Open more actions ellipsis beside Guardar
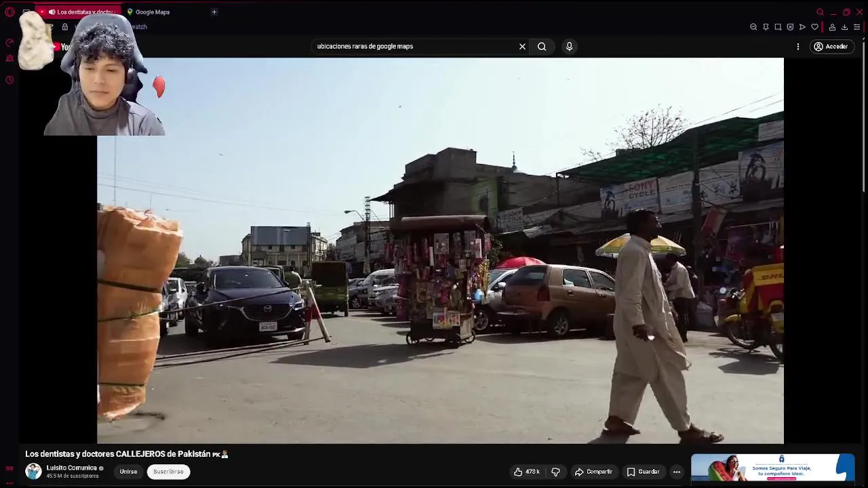868x488 pixels. pos(676,472)
